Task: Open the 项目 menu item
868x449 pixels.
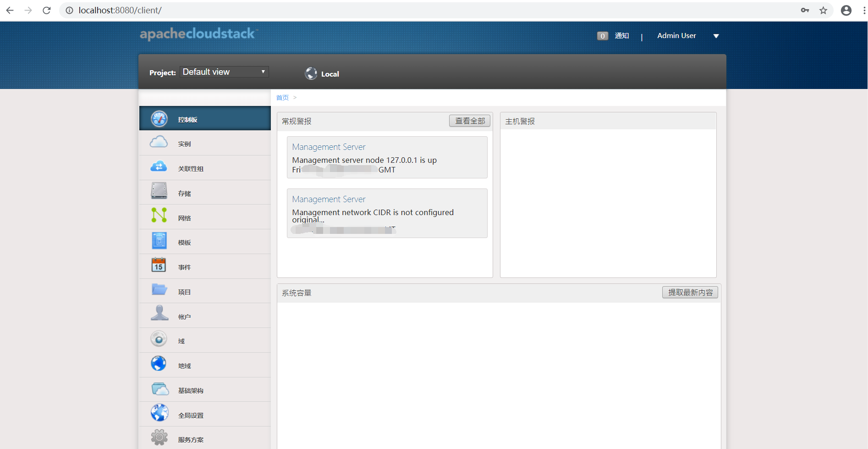Action: (x=205, y=291)
